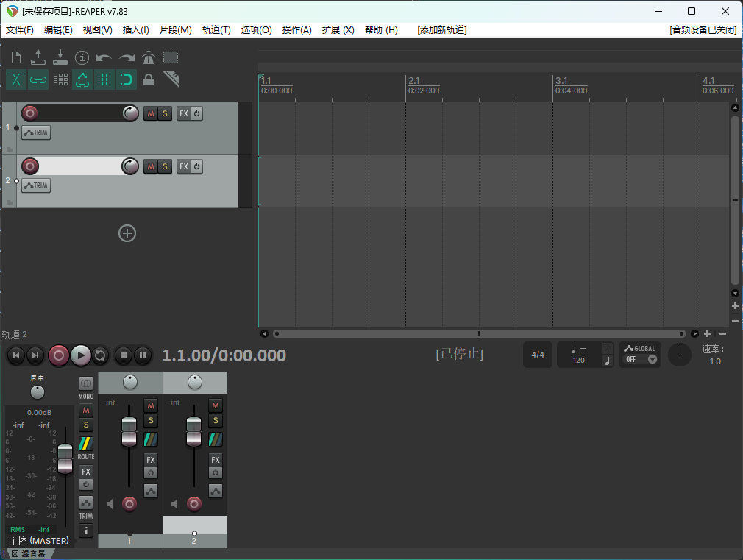The height and width of the screenshot is (560, 743).
Task: Click timeline marker 2.1
Action: click(413, 81)
